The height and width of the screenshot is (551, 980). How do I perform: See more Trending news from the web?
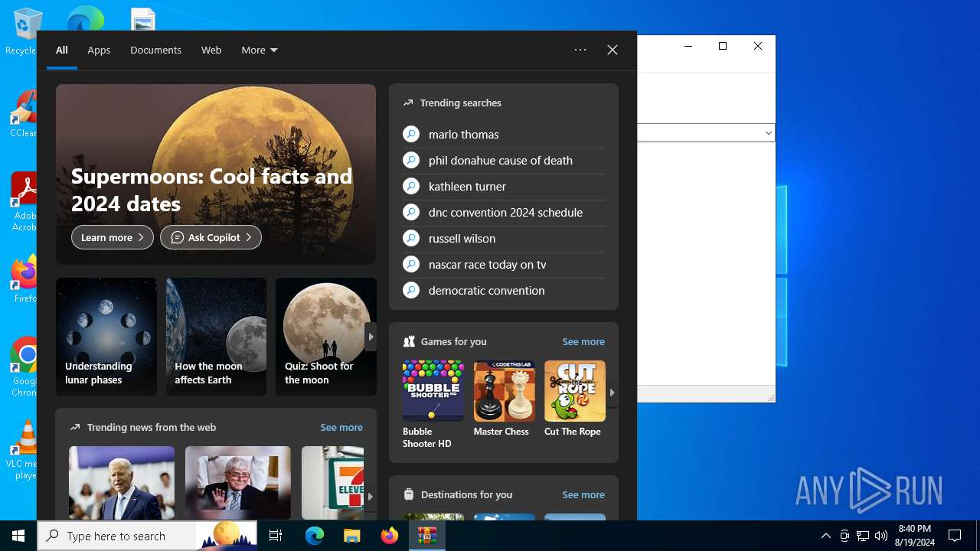(x=341, y=427)
